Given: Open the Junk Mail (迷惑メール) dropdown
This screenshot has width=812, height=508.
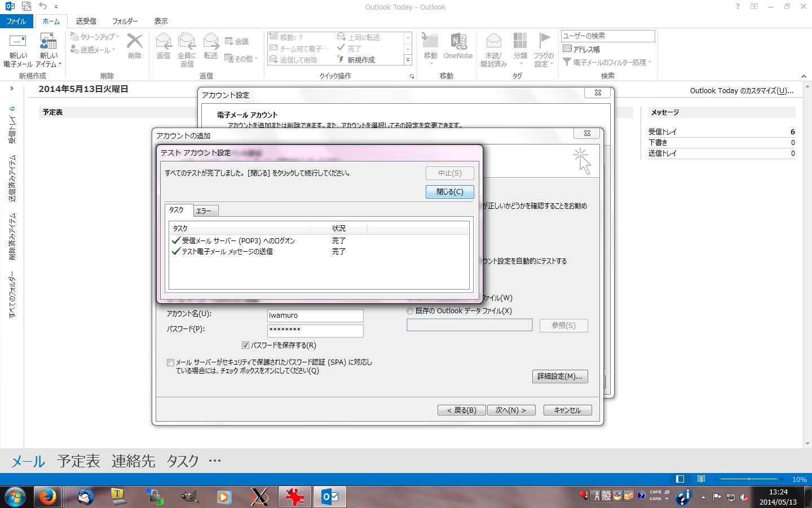Looking at the screenshot, I should (x=93, y=50).
